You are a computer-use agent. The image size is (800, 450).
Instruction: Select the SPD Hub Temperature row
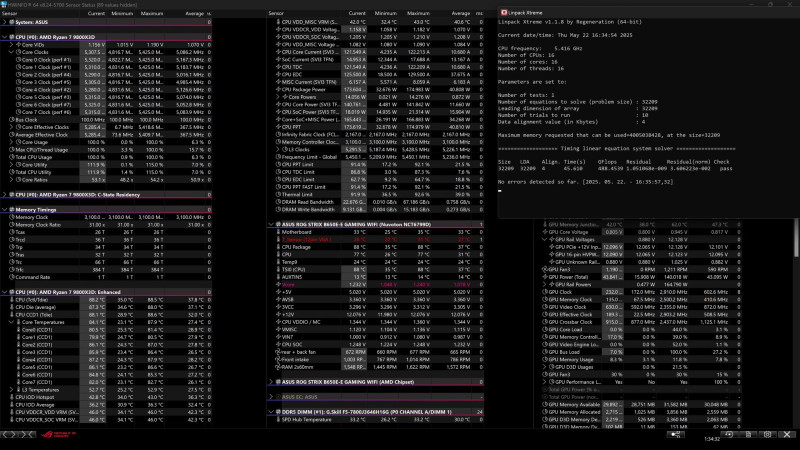coord(375,419)
